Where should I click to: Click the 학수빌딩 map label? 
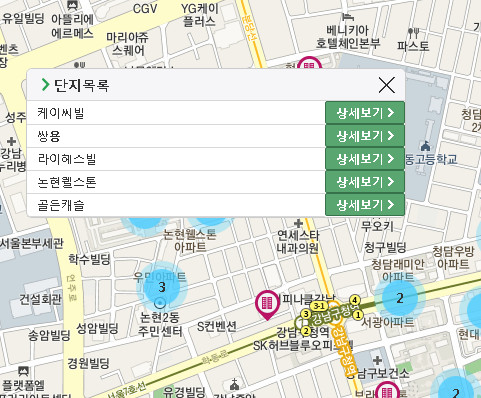[x=89, y=259]
